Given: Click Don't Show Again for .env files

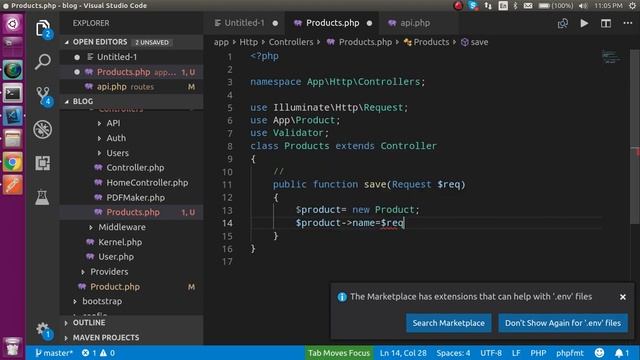Looking at the screenshot, I should (562, 323).
